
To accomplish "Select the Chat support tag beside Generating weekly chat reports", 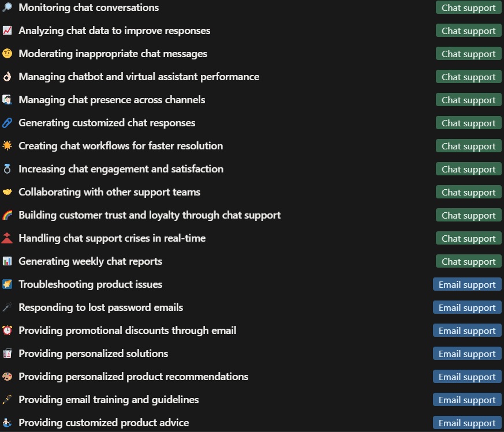I will (x=468, y=261).
